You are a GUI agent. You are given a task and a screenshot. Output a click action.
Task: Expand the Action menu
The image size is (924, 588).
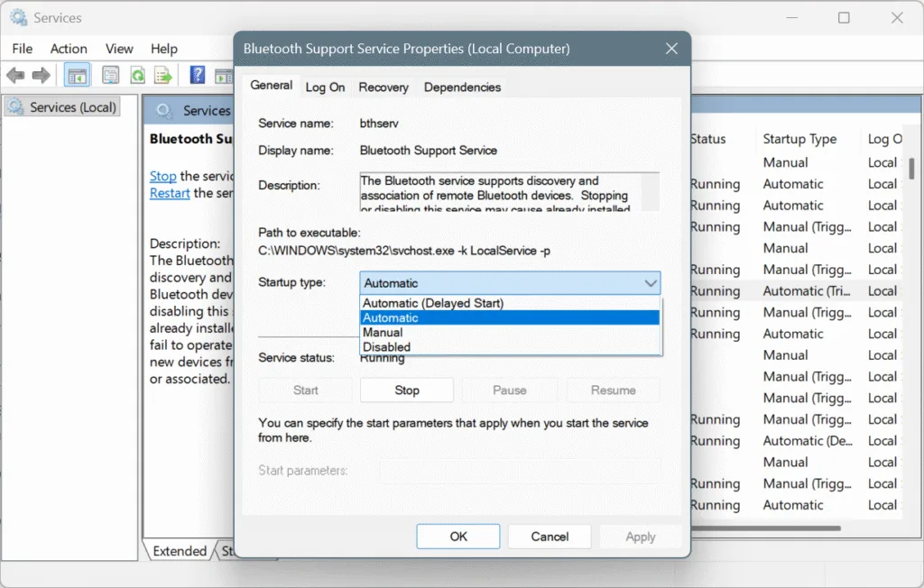(68, 49)
